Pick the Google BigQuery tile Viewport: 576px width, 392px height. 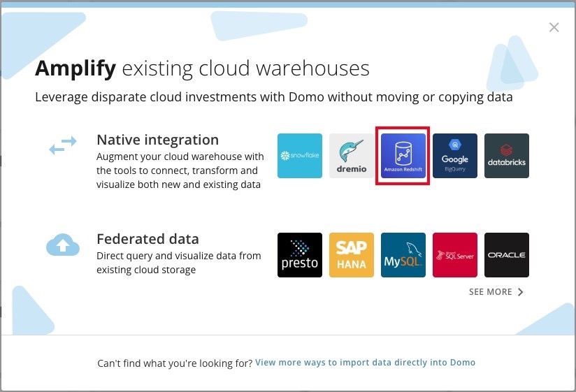coord(455,156)
